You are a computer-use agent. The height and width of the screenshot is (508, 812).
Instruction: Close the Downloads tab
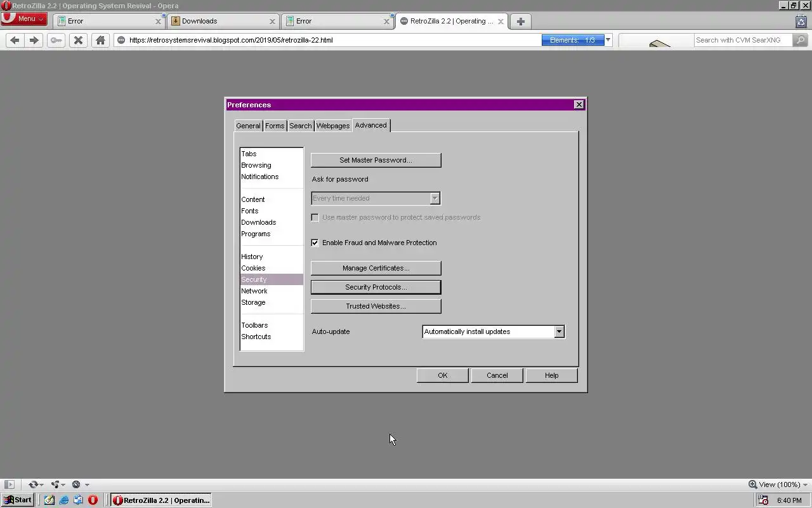click(x=272, y=21)
